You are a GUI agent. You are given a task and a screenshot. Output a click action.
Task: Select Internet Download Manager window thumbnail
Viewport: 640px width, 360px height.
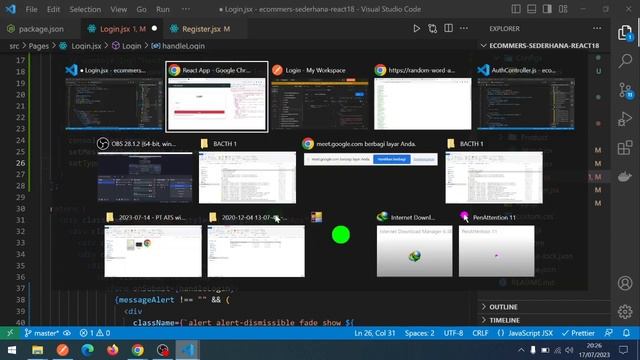tap(414, 244)
